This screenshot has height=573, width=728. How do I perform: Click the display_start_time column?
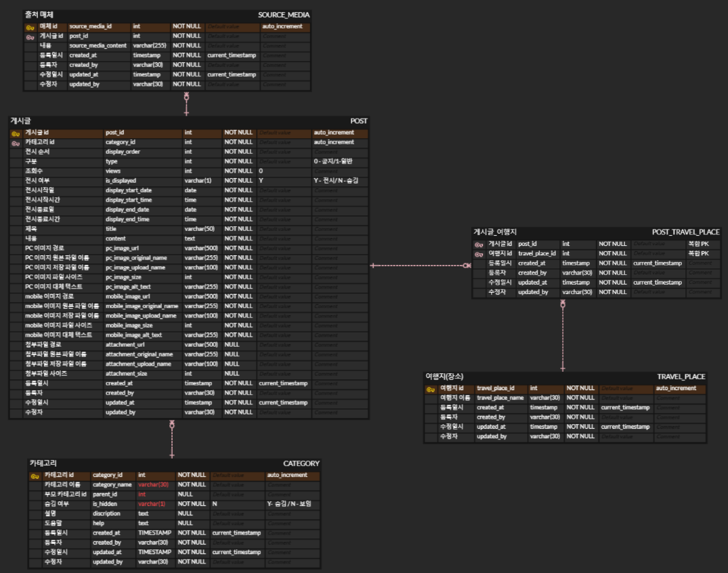click(x=129, y=200)
